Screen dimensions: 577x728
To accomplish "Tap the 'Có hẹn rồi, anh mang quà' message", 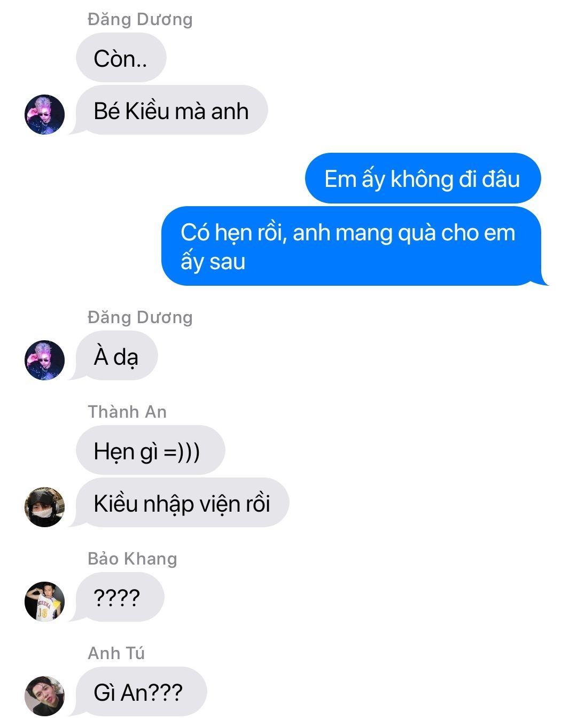I will [352, 246].
